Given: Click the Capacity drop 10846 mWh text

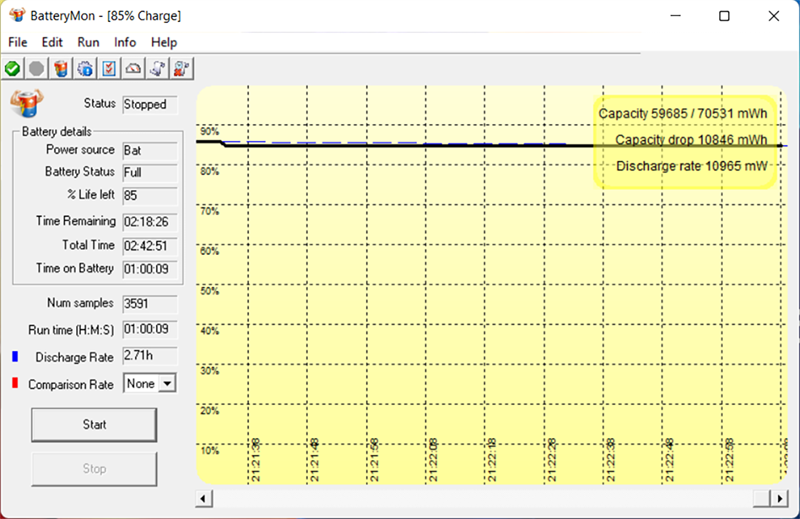Looking at the screenshot, I should (x=691, y=140).
